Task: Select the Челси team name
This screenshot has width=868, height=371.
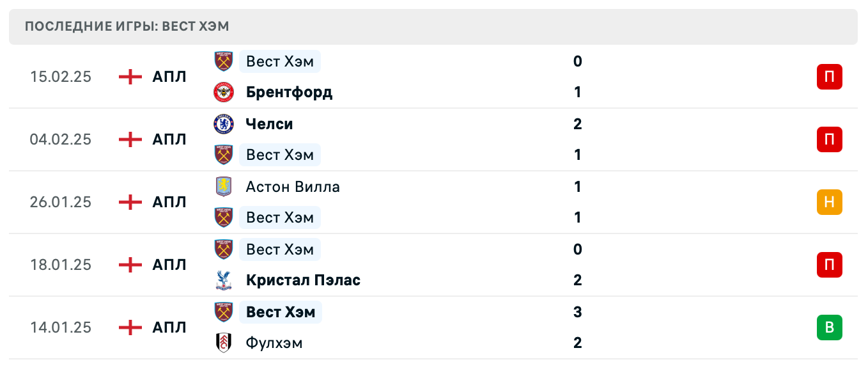Action: point(268,124)
